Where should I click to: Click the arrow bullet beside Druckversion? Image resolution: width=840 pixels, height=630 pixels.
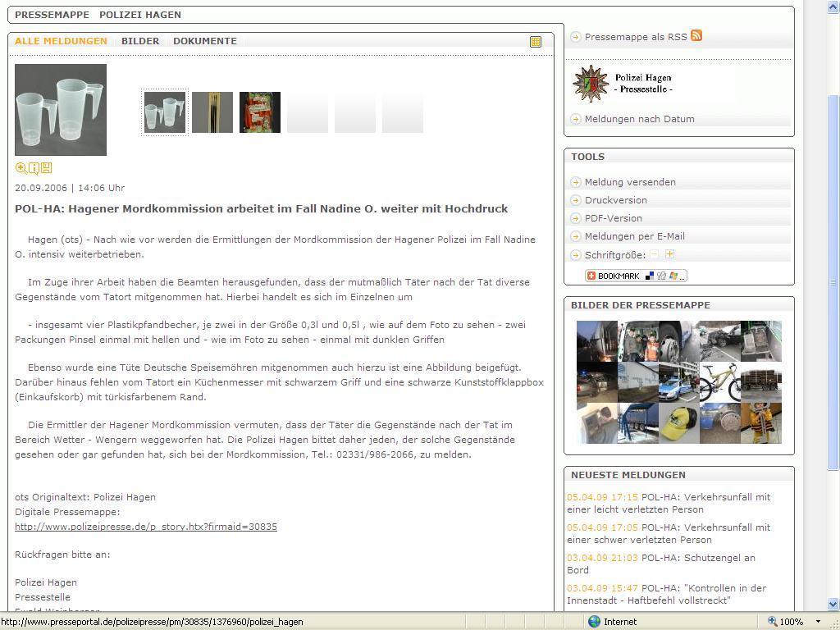[x=576, y=200]
